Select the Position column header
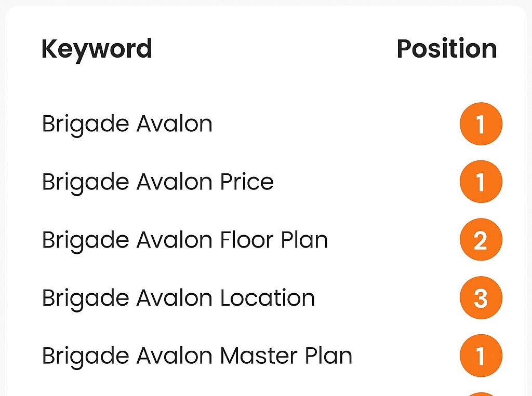532x396 pixels. point(447,49)
